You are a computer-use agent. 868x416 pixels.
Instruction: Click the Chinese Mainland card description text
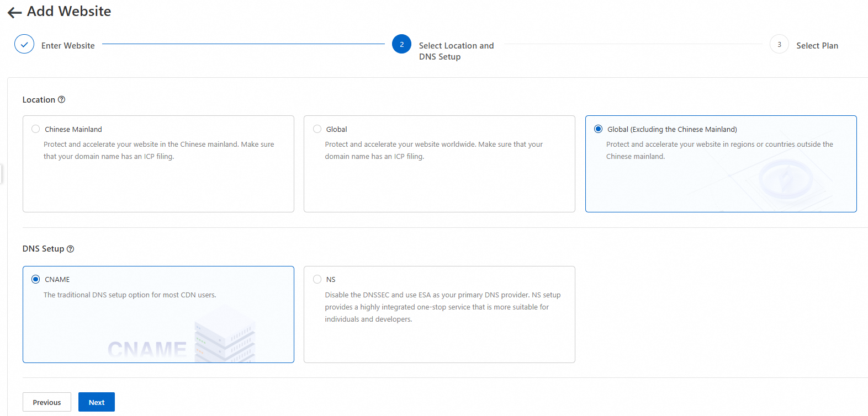point(159,150)
